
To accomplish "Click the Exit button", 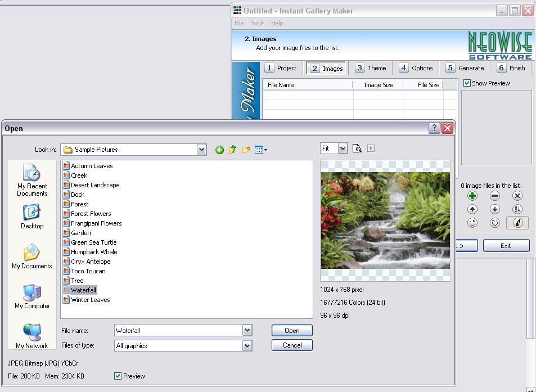I will 506,245.
